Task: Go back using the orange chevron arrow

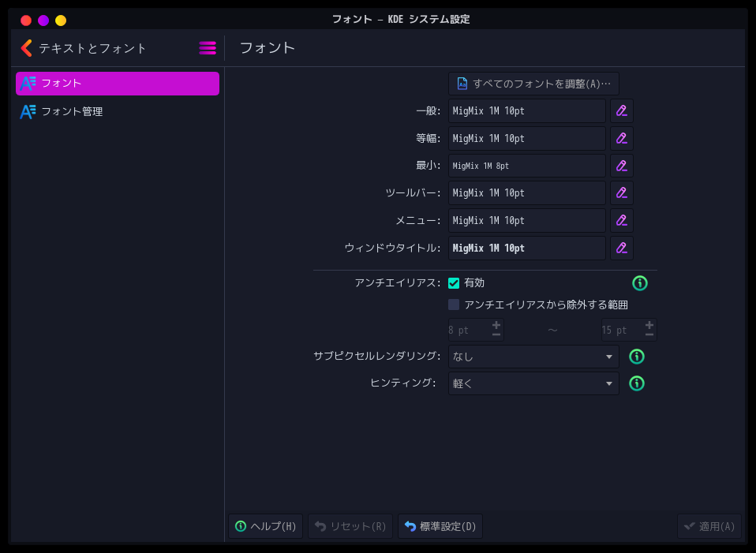Action: pos(27,48)
